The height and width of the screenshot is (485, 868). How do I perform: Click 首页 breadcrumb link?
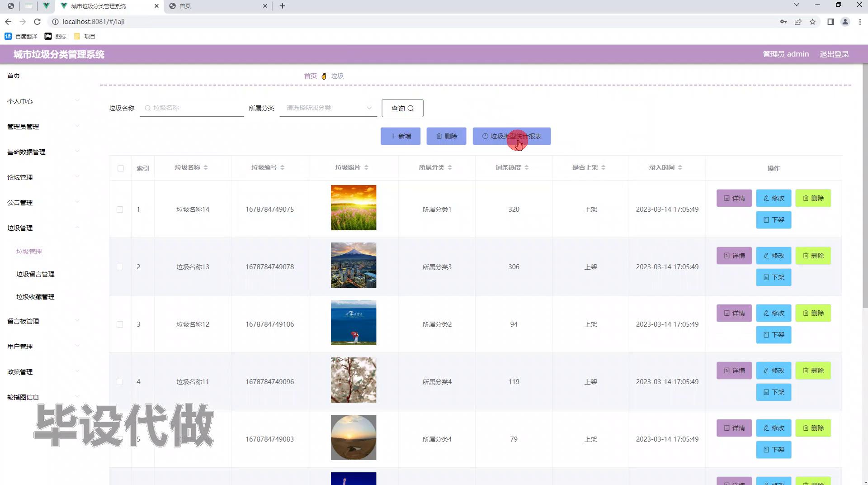pos(310,76)
